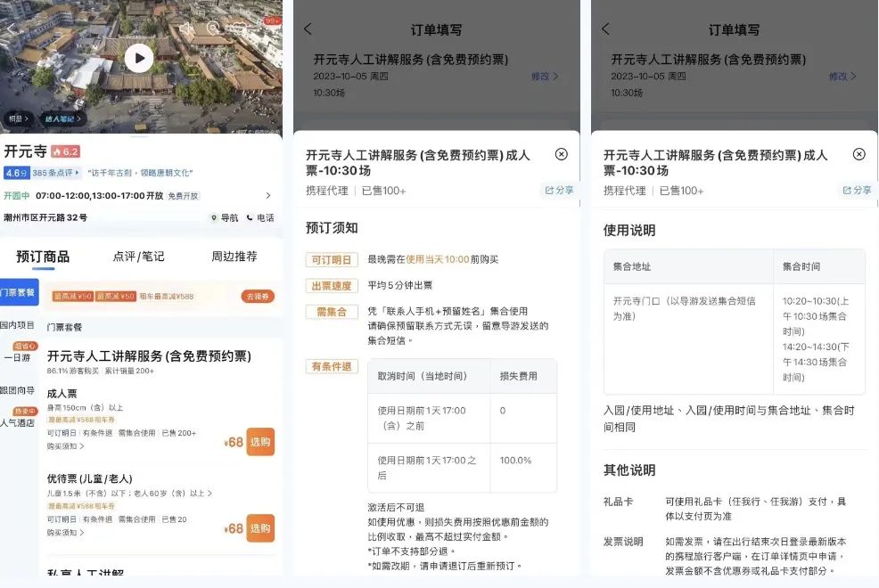
Task: Tap the back arrow on the attraction video page
Action: coord(11,29)
